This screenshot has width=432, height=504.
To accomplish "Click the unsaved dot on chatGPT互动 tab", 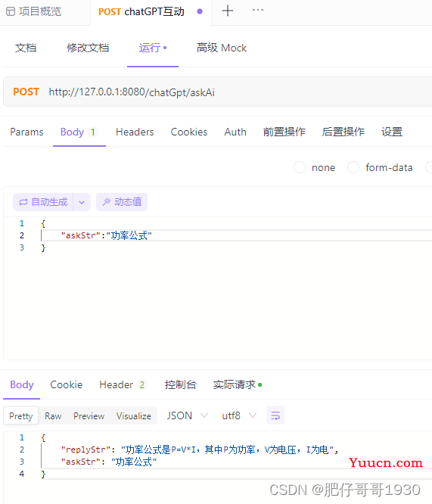I will pyautogui.click(x=200, y=11).
